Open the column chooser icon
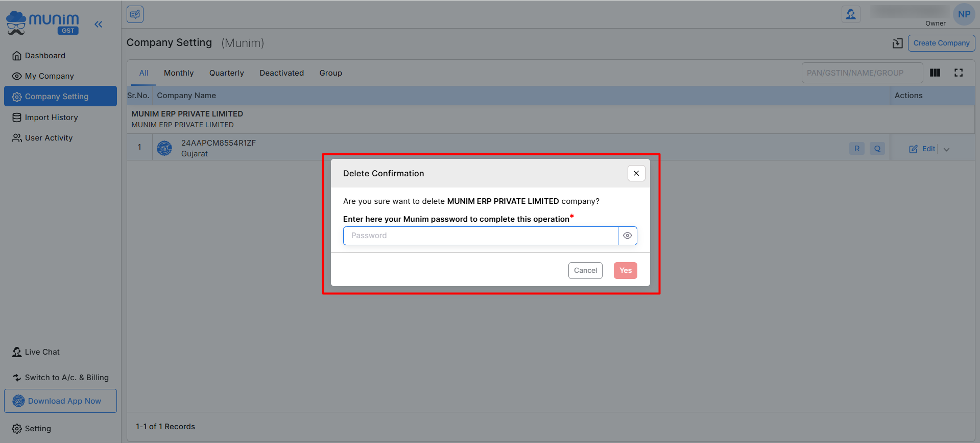 click(935, 73)
